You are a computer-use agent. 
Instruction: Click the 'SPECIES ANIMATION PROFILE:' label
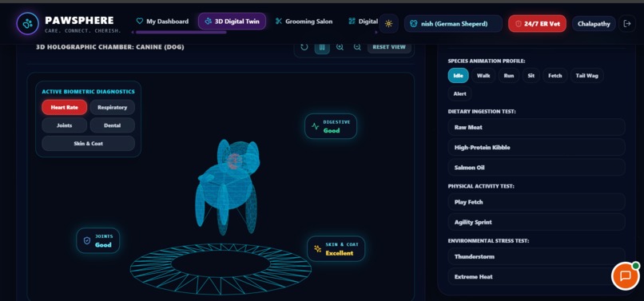(487, 61)
